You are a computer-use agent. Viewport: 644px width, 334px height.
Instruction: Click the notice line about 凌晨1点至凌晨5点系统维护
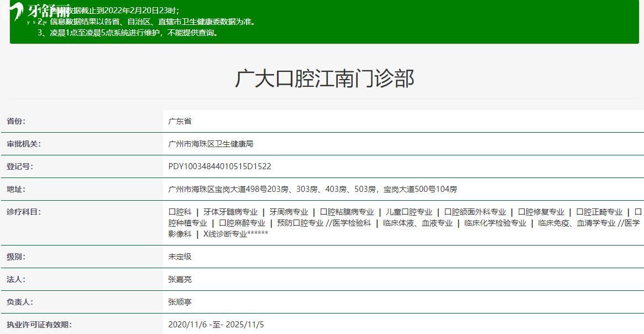pyautogui.click(x=128, y=33)
